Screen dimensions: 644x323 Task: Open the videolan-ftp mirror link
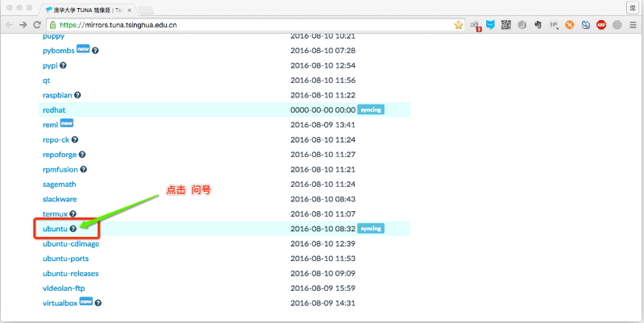64,288
